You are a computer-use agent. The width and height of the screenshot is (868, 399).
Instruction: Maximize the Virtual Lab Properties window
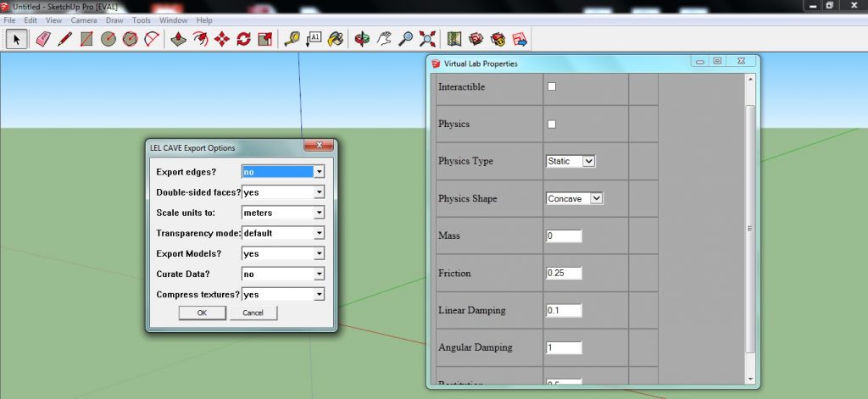(x=717, y=61)
